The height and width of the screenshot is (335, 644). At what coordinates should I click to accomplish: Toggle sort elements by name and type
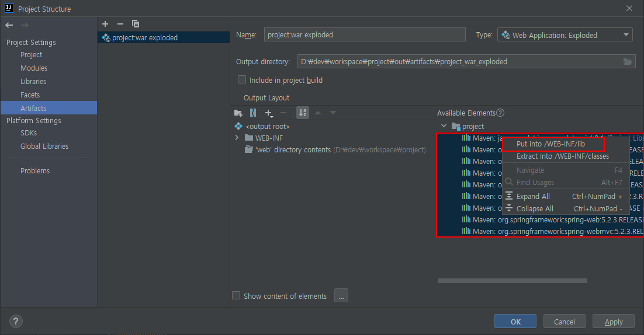303,113
